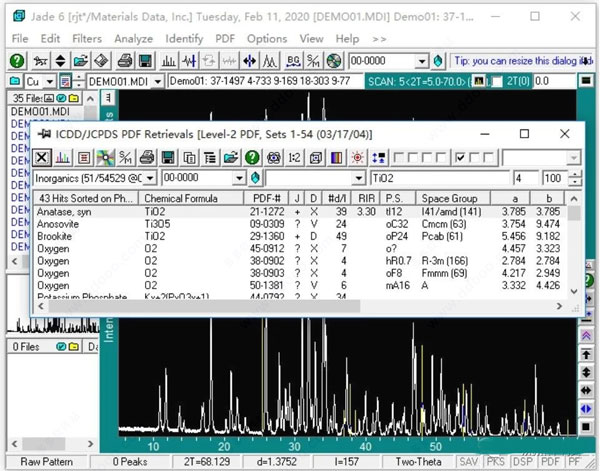Click the print icon in PDF Retrievals toolbar
The width and height of the screenshot is (600, 471).
(147, 157)
